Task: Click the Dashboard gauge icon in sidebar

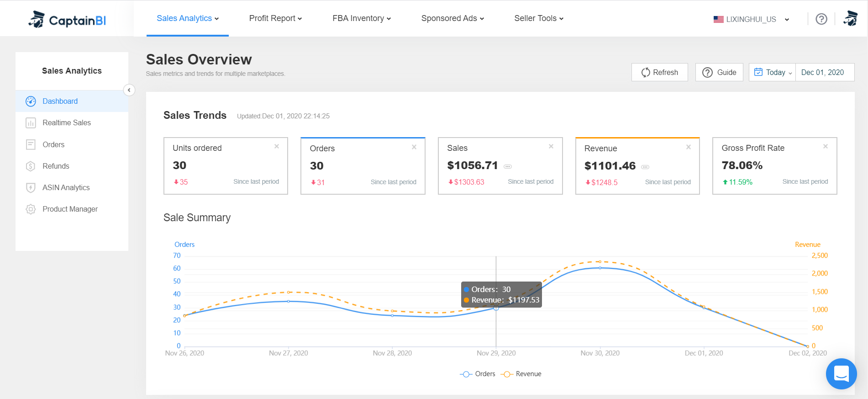Action: tap(31, 101)
